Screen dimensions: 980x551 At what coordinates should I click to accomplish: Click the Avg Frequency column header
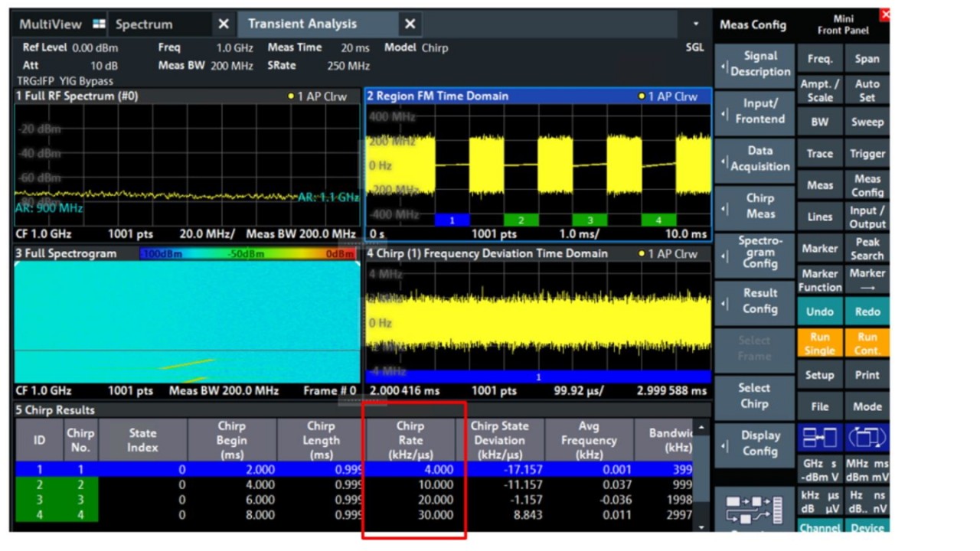tap(589, 440)
